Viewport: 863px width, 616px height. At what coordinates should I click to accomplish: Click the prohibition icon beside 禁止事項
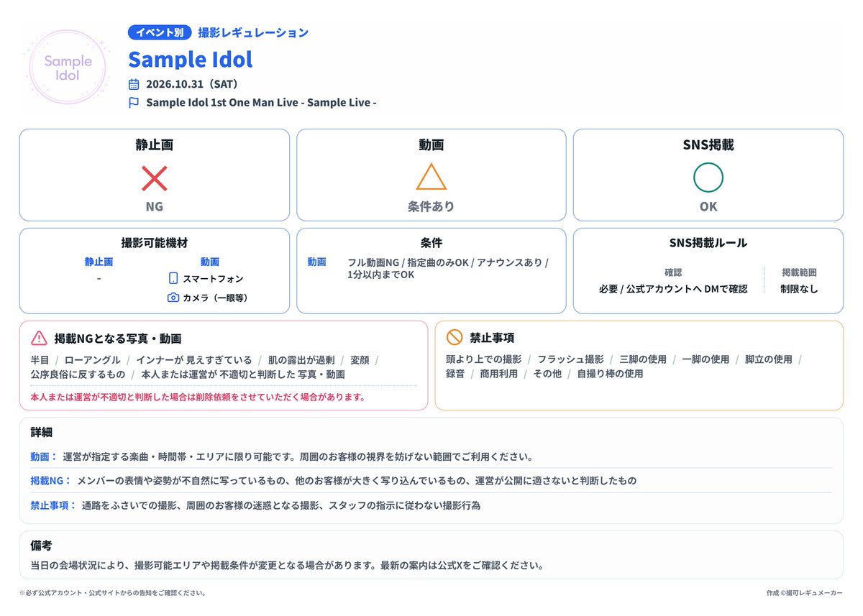click(x=454, y=338)
